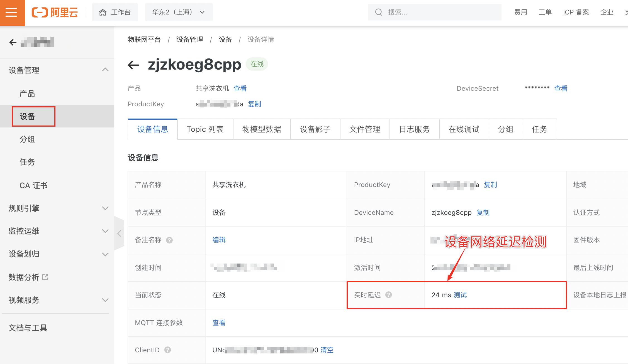This screenshot has height=364, width=628.
Task: Click 清空 link next to ClientID
Action: coord(327,350)
